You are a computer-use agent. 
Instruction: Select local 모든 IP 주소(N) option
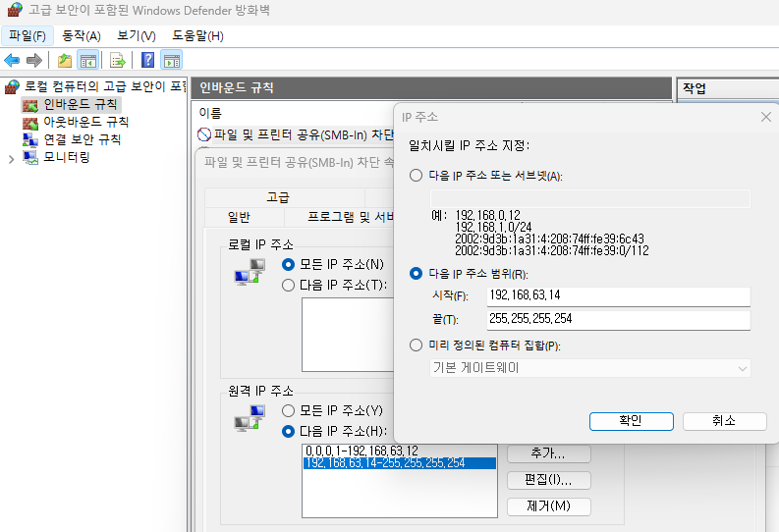288,264
